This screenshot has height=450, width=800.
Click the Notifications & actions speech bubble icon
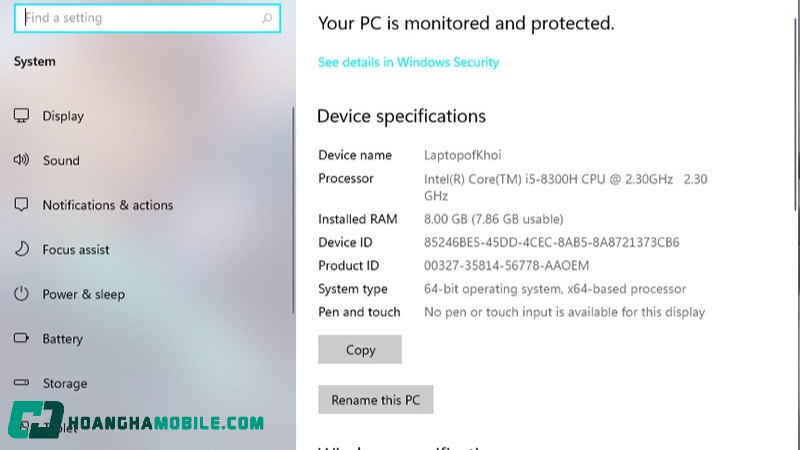click(x=21, y=205)
